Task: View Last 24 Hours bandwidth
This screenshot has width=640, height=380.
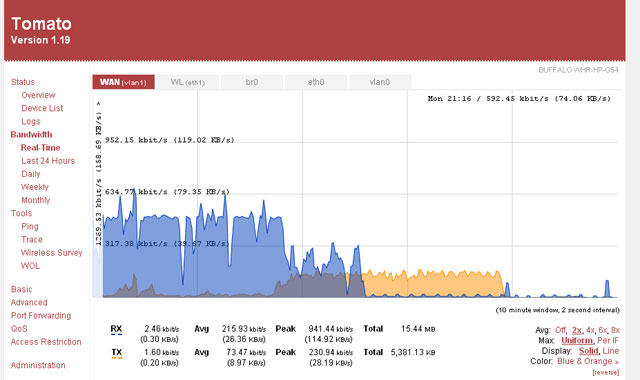Action: tap(48, 161)
